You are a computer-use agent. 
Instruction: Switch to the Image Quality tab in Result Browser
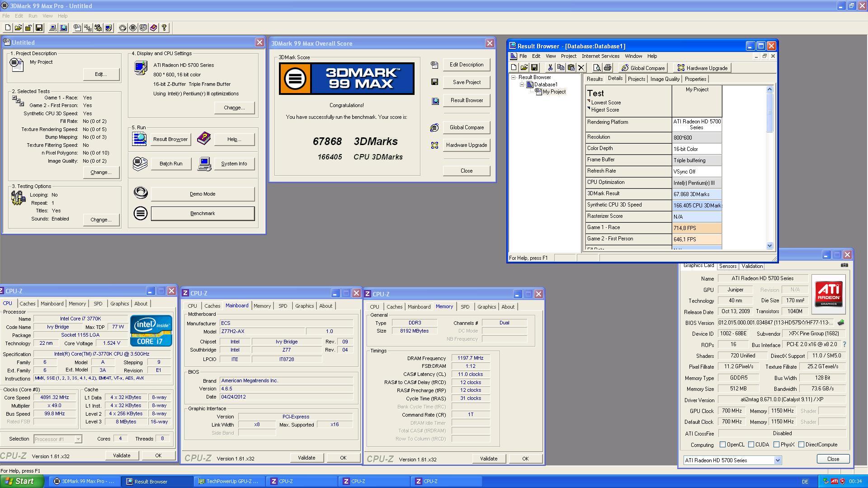665,79
